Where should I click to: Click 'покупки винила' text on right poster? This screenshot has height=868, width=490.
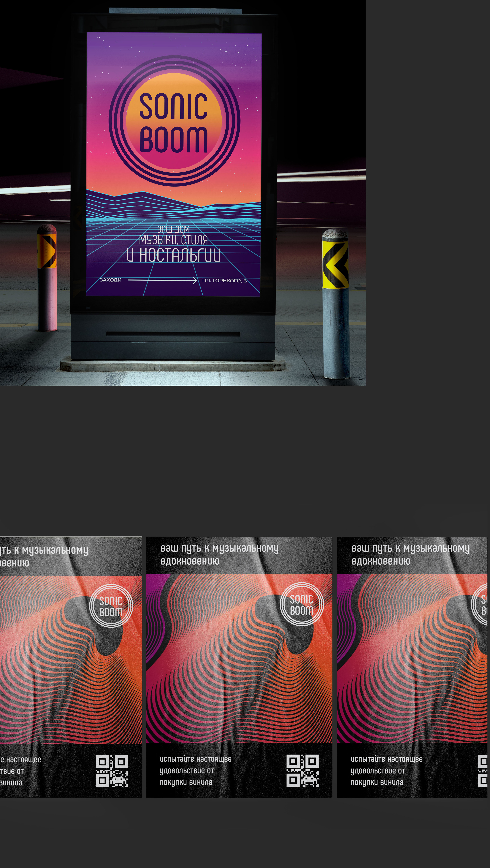pos(377,782)
